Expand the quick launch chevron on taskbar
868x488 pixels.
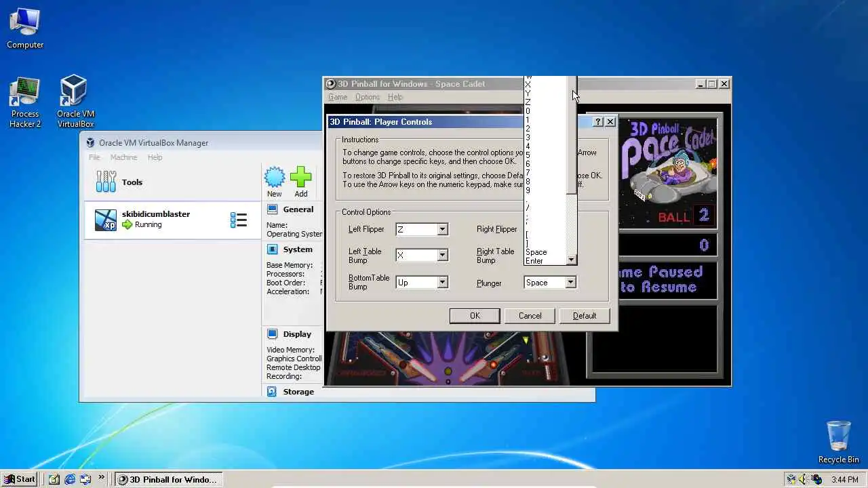102,478
